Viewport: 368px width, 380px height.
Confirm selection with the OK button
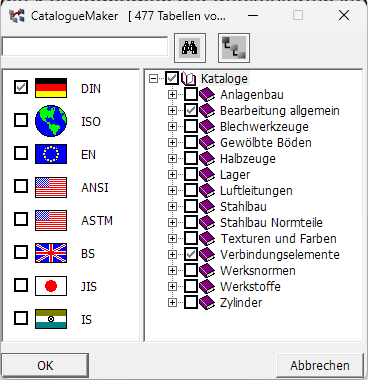[x=45, y=365]
